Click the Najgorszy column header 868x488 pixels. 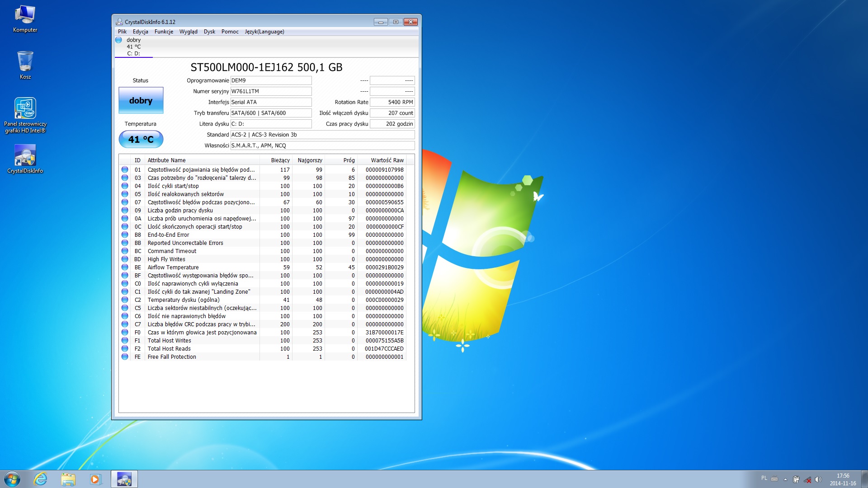pyautogui.click(x=308, y=160)
